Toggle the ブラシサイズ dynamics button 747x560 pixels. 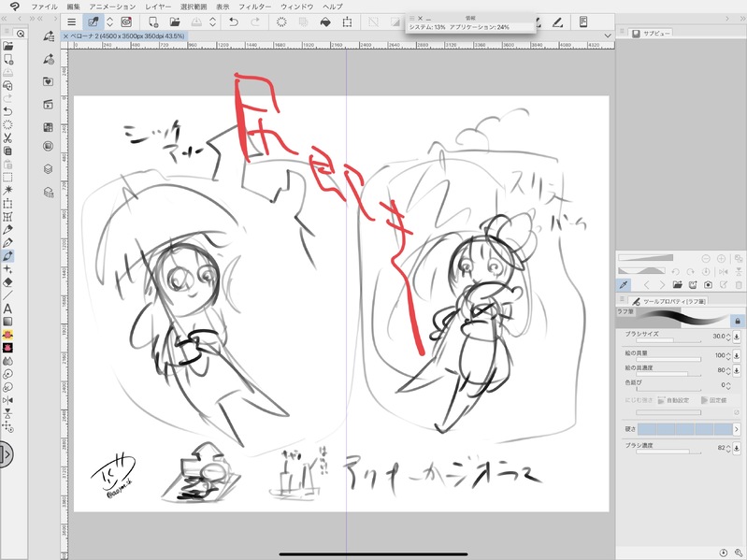[737, 337]
